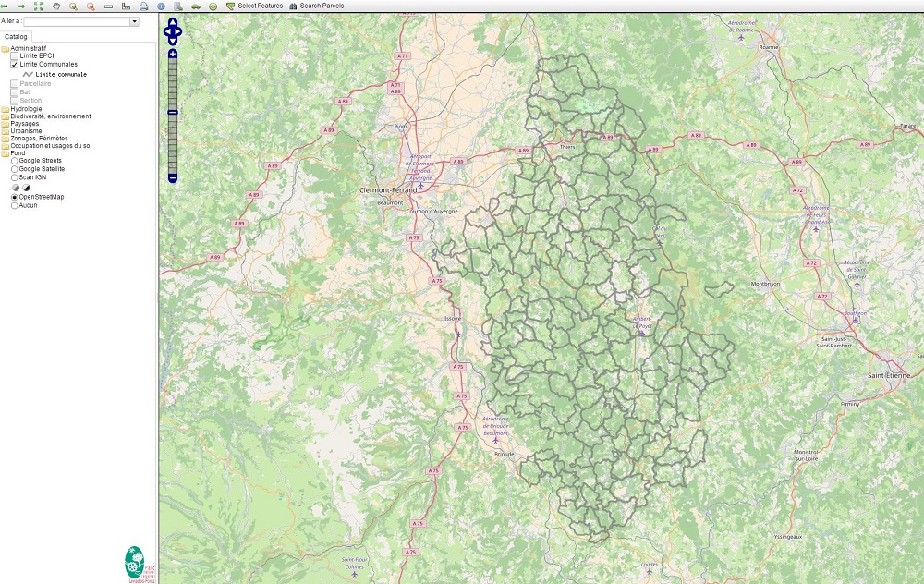Click the Search Parcels button
Screen dimensions: 924x584
pos(316,6)
